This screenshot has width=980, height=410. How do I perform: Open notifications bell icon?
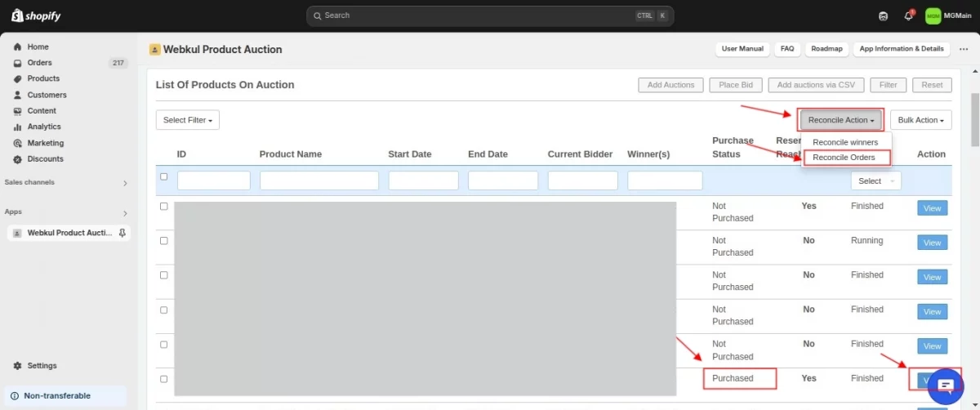[908, 16]
